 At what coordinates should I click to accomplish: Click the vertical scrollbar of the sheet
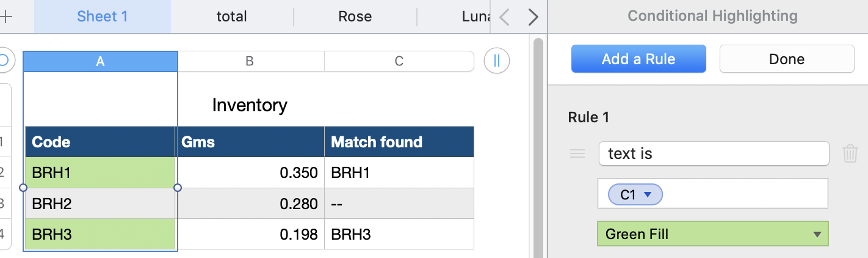click(x=538, y=147)
